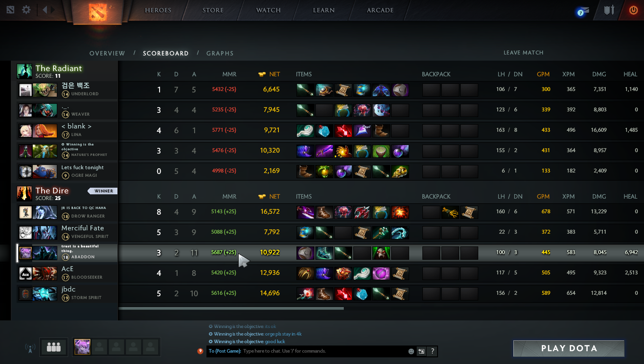Sort by the GPM column header
The image size is (644, 364).
pos(543,74)
